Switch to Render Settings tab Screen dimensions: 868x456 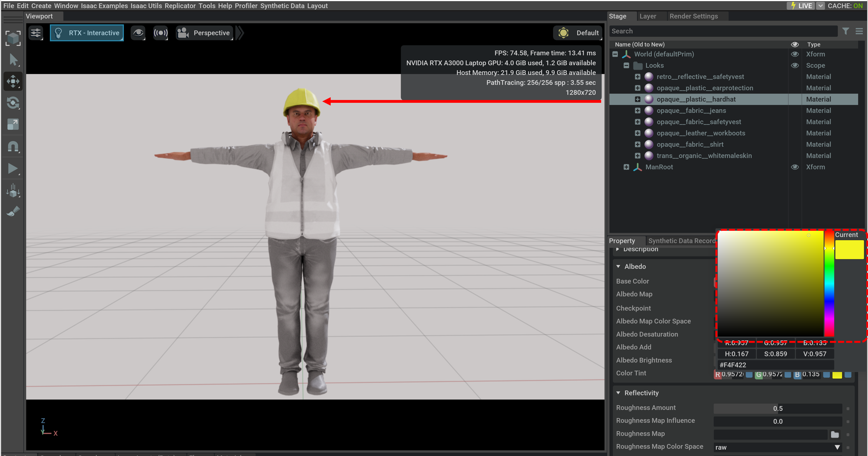(x=694, y=16)
